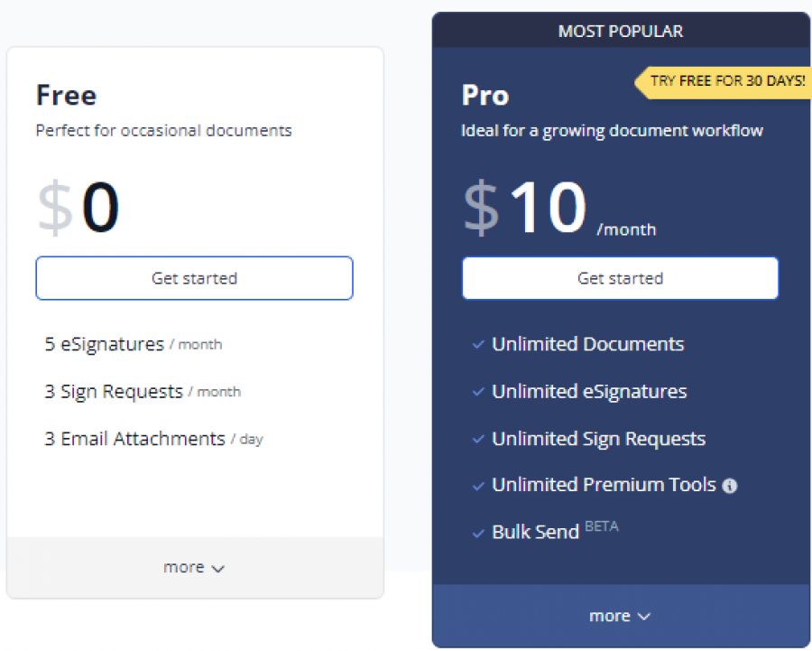This screenshot has height=651, width=812.
Task: Expand the Free plan's more section
Action: coord(194,567)
